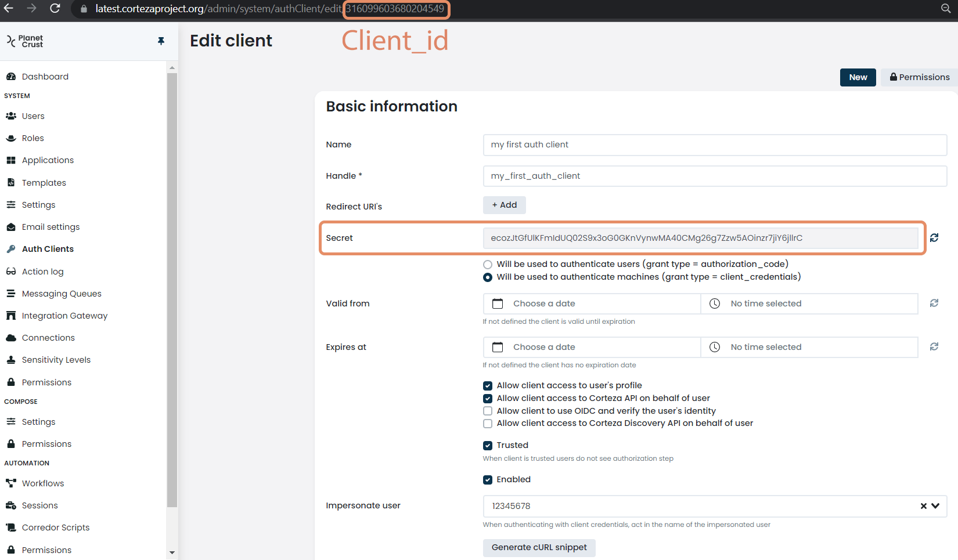Open the Expires at date picker
This screenshot has width=958, height=560.
click(592, 347)
